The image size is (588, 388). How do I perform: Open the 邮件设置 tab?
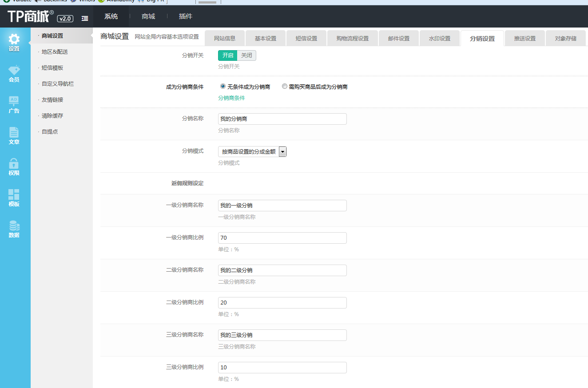click(x=399, y=38)
